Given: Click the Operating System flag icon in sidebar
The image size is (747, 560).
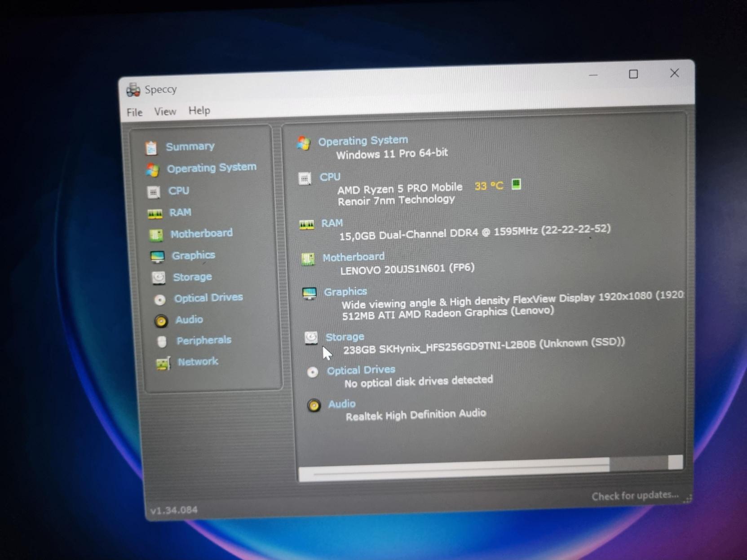Looking at the screenshot, I should pos(152,170).
